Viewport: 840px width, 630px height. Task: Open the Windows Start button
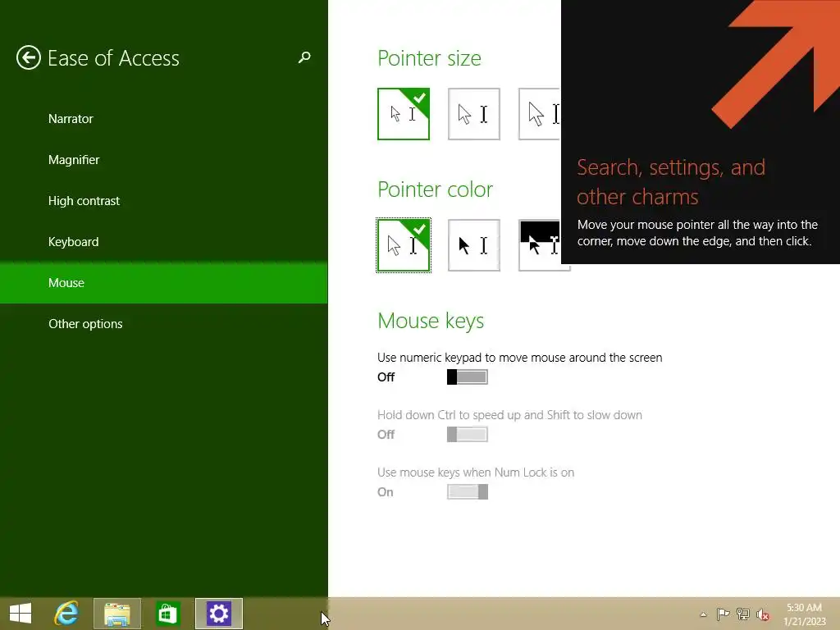21,614
